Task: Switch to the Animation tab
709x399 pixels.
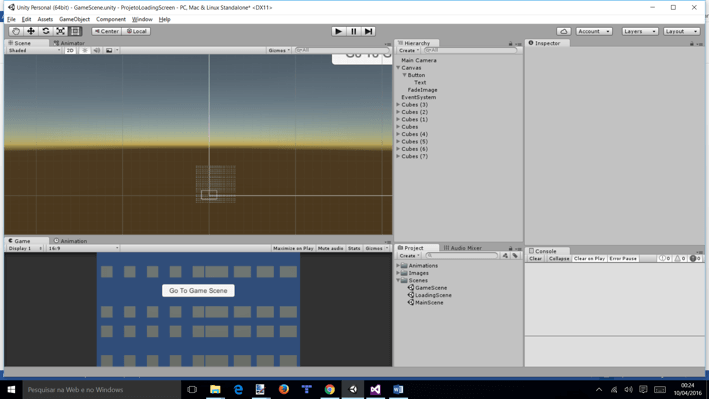Action: 70,241
